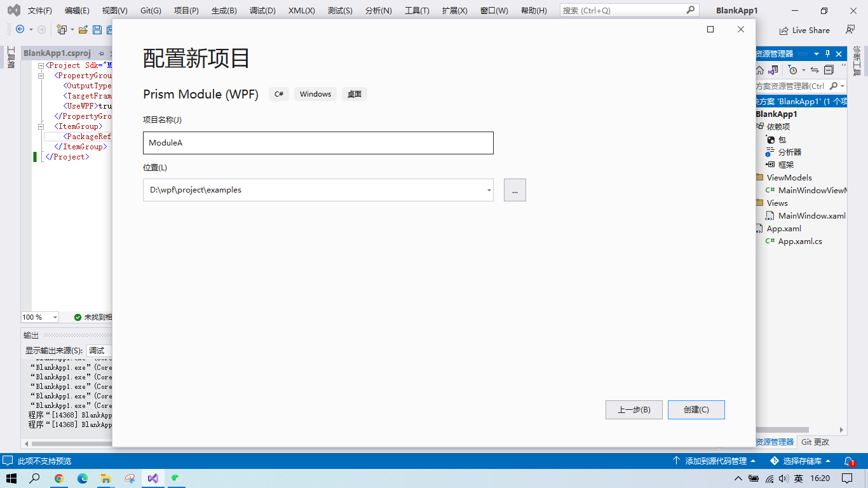Click the browse location ... button
868x488 pixels.
[515, 190]
